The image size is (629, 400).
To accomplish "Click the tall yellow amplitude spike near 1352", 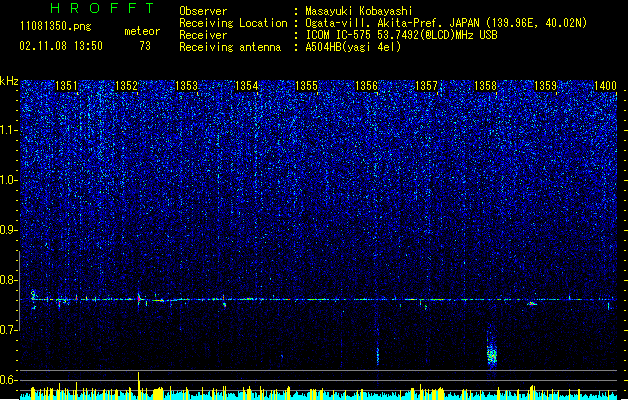I will click(x=139, y=385).
